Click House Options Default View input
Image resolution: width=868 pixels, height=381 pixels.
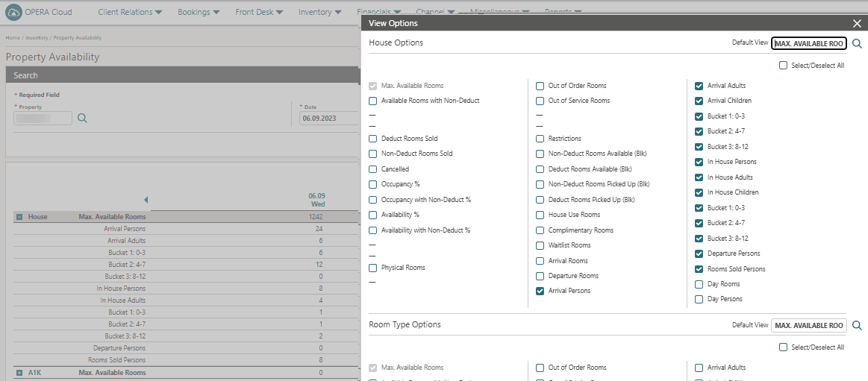[809, 44]
